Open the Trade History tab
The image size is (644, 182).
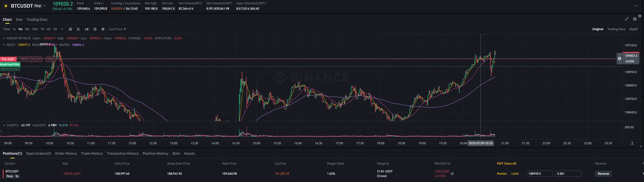coord(92,154)
